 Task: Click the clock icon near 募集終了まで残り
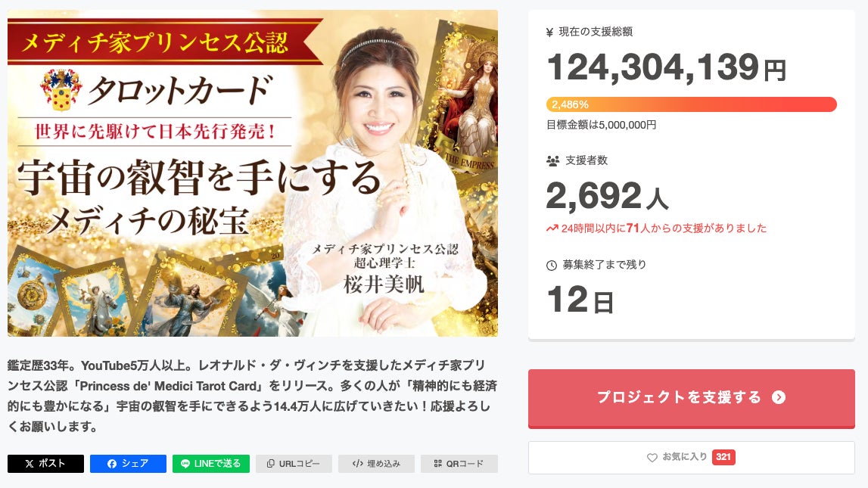552,266
